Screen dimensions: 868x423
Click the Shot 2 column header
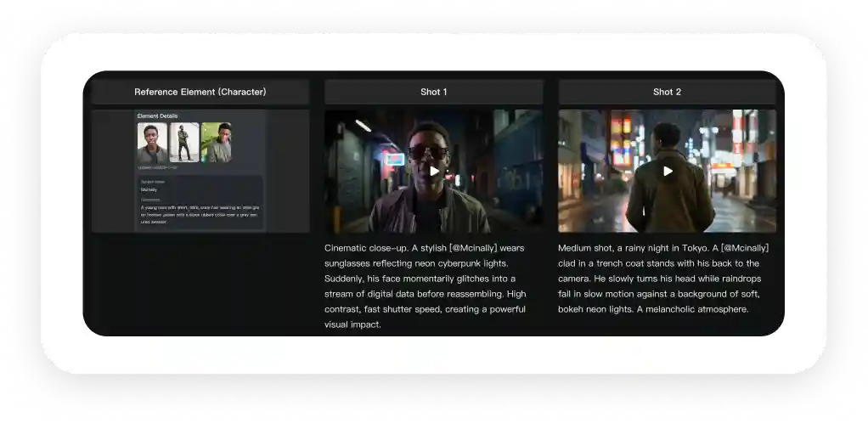[667, 92]
